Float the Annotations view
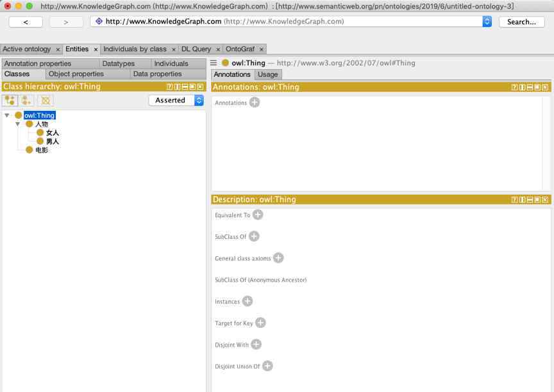This screenshot has height=392, width=554. tap(538, 87)
